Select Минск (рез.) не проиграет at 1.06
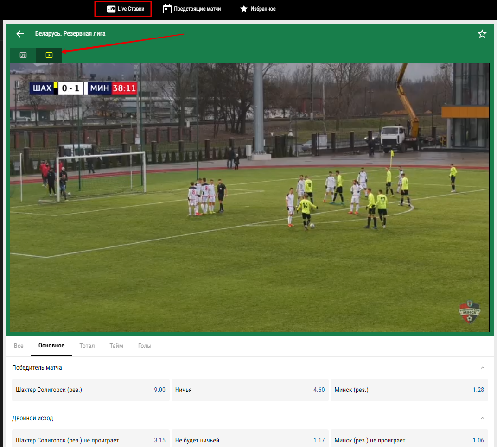Screen dimensions: 497x448 click(x=409, y=440)
